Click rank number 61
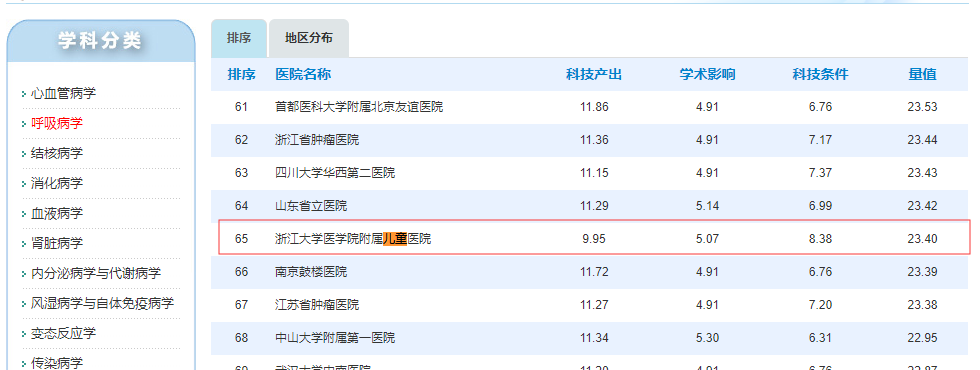The width and height of the screenshot is (980, 370). 241,107
